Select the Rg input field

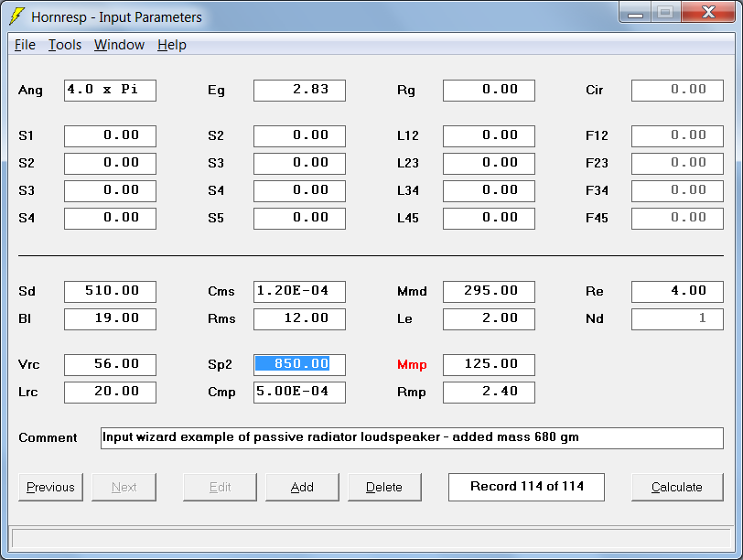489,91
